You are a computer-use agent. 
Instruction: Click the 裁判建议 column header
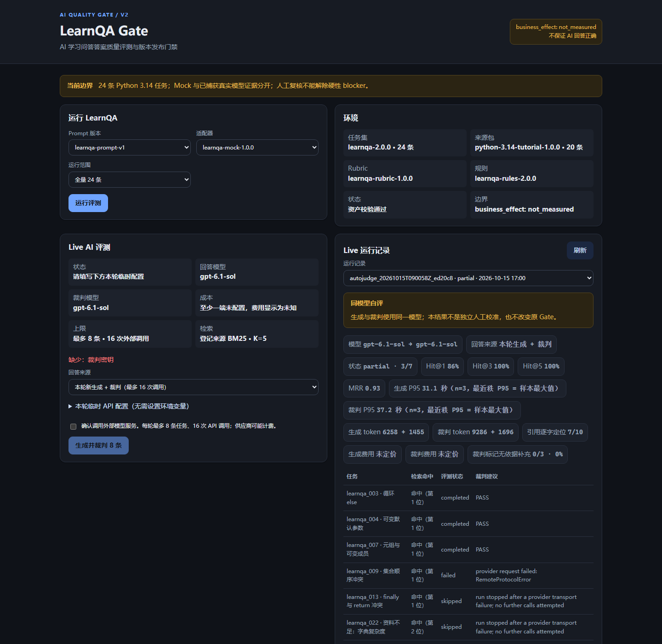pyautogui.click(x=487, y=477)
